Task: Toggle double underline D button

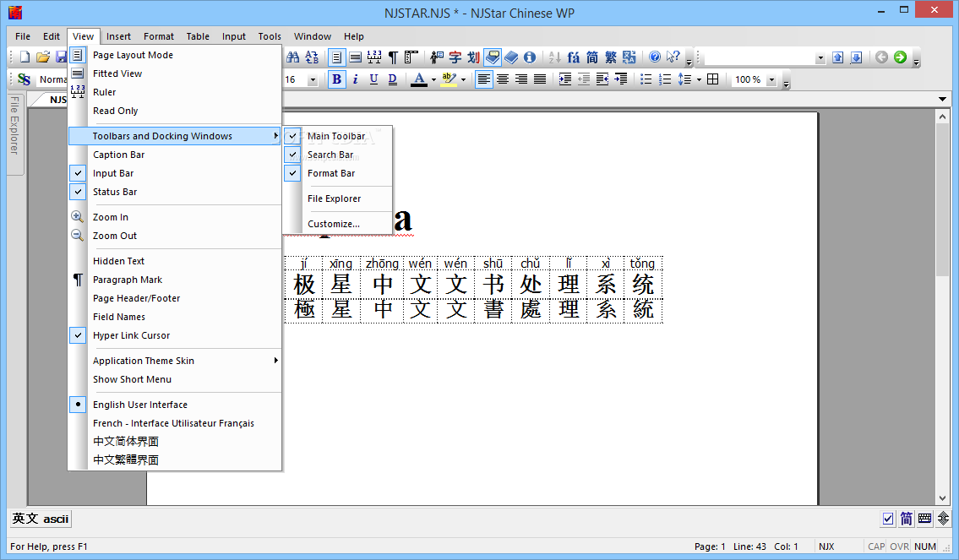Action: (393, 79)
